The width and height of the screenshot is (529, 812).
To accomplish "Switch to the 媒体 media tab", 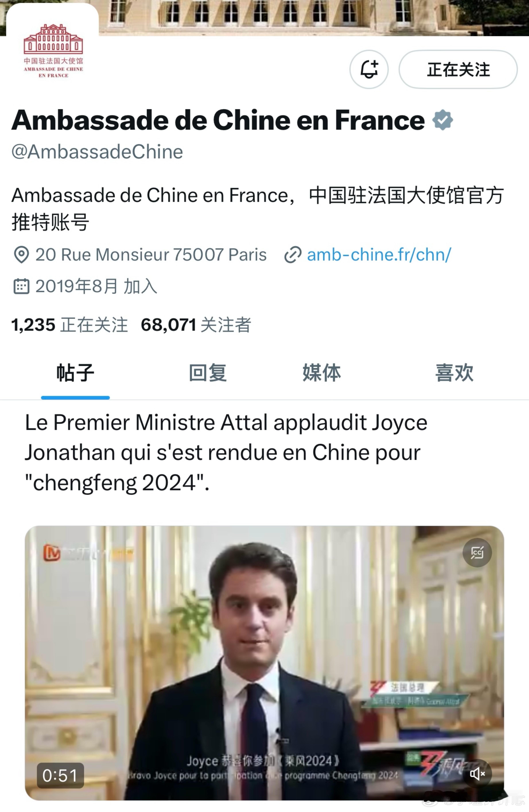I will point(322,373).
